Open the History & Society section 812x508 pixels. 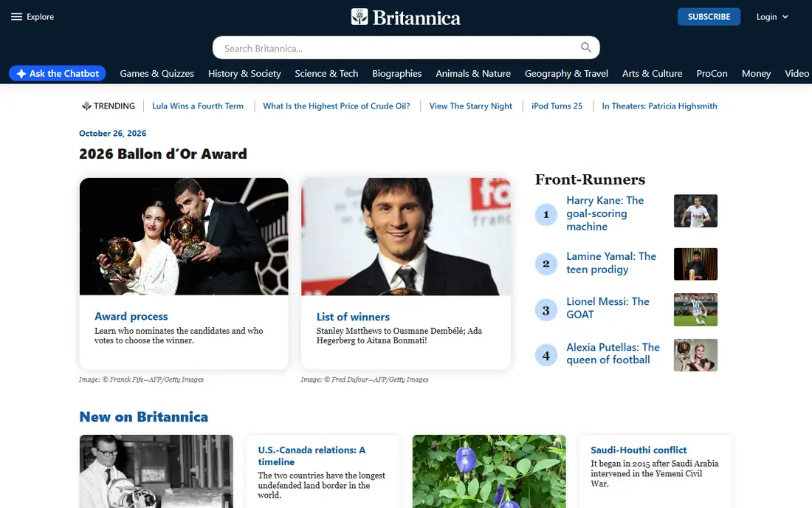point(244,74)
